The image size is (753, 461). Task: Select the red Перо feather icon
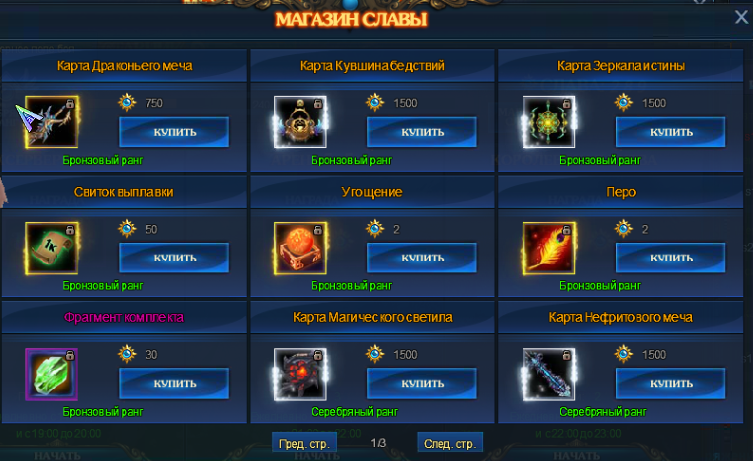(x=549, y=248)
